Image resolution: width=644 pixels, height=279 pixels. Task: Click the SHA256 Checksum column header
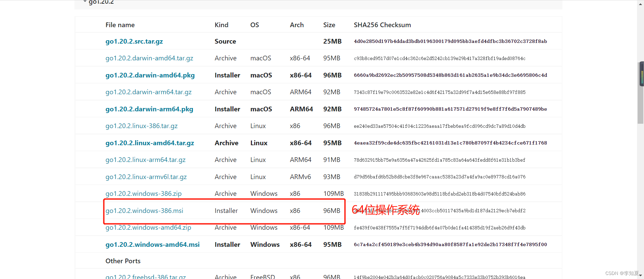382,25
